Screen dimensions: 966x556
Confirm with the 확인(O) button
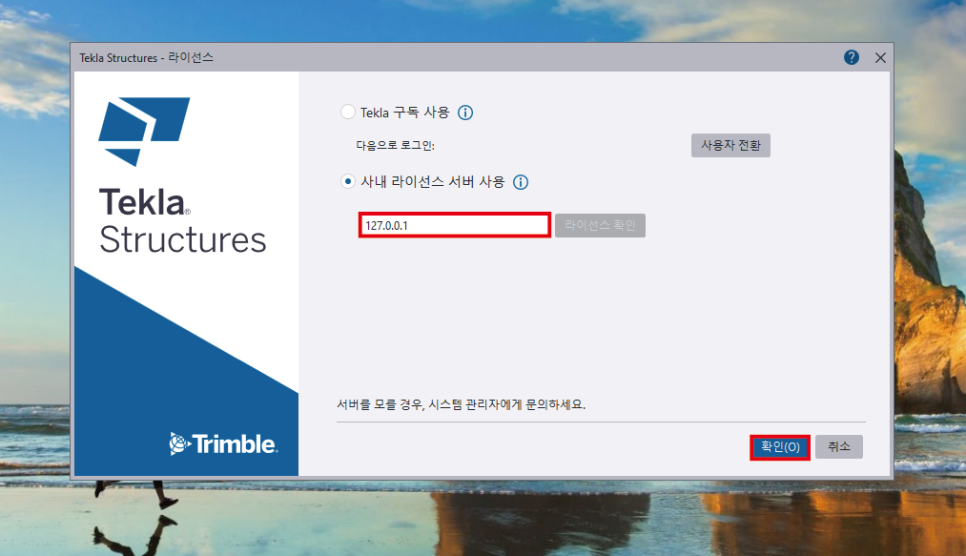(780, 447)
